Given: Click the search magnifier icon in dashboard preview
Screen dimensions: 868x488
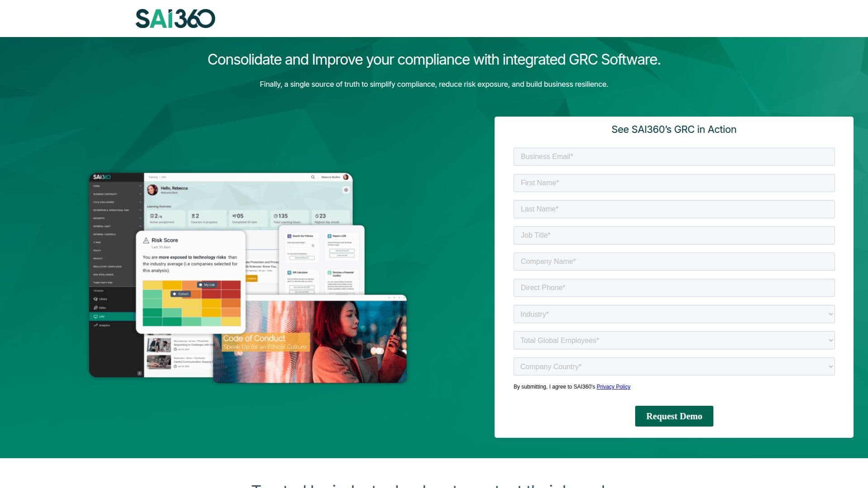Looking at the screenshot, I should 313,177.
